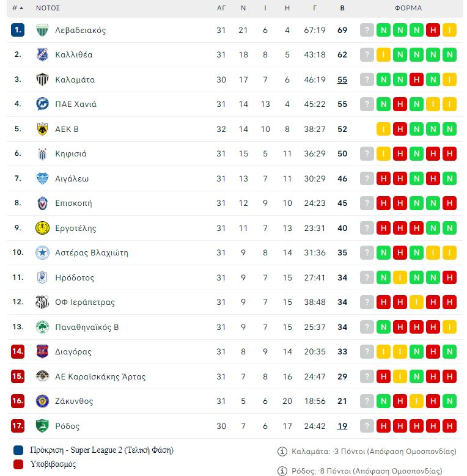Select the Παναθηναϊκός Β shamrock crest

[42, 327]
